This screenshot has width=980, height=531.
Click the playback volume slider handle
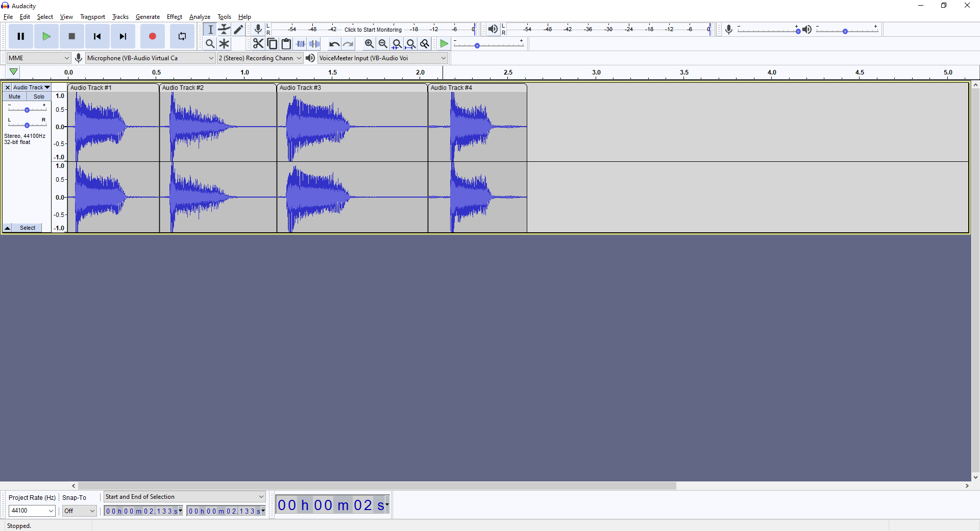(x=845, y=31)
